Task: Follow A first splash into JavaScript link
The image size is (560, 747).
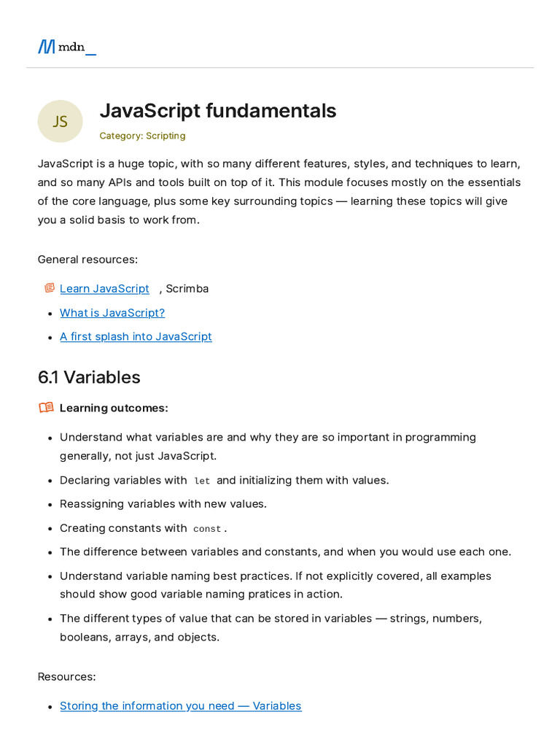Action: [x=136, y=336]
